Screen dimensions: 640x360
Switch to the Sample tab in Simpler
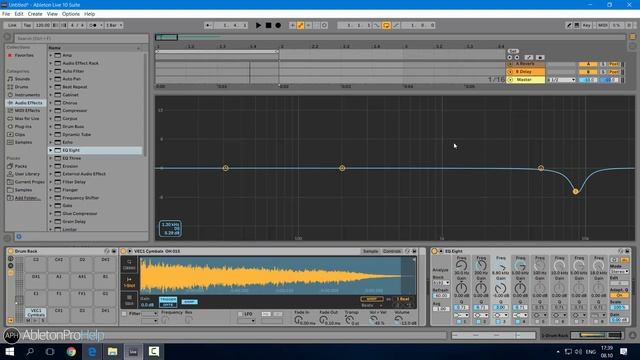(370, 251)
